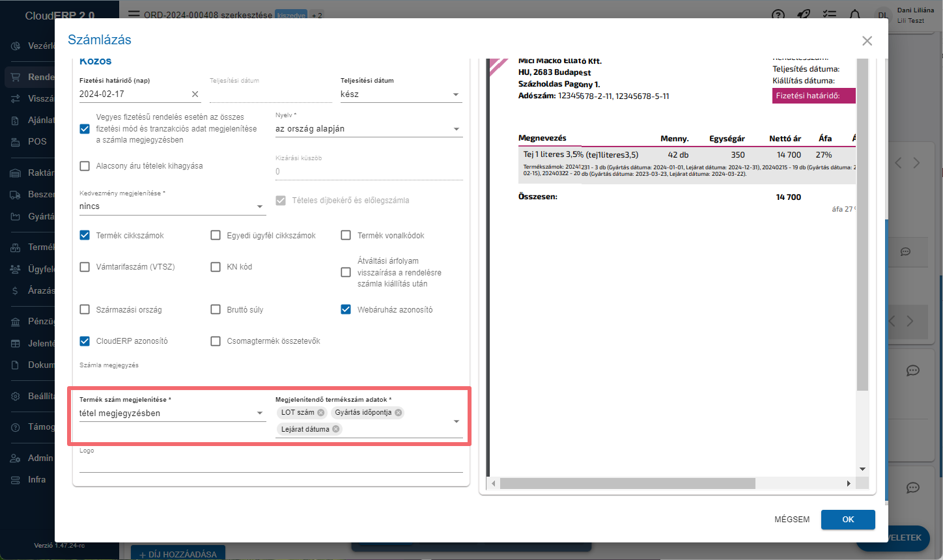Clear the Fizetési határidő date field
The width and height of the screenshot is (943, 560).
click(195, 94)
